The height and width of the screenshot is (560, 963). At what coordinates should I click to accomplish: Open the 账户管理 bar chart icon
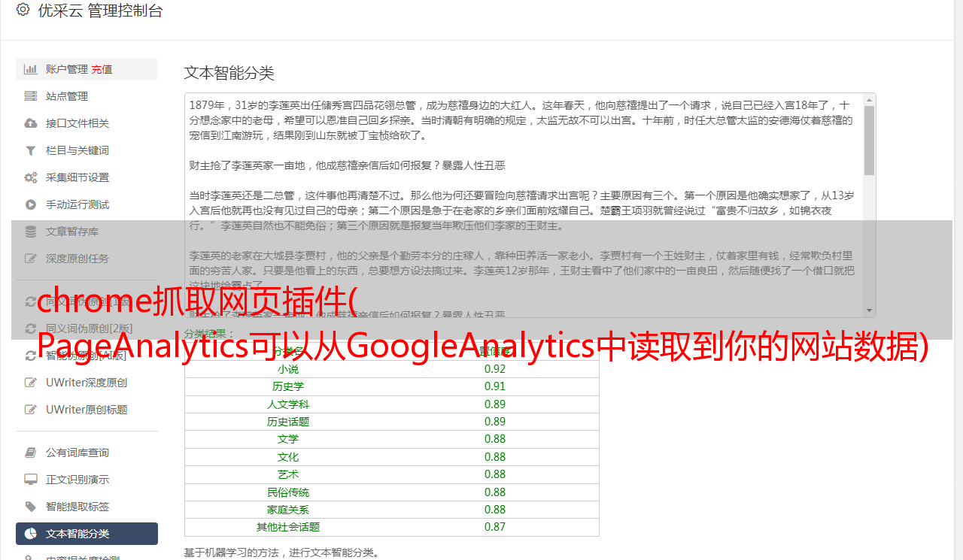click(x=31, y=69)
